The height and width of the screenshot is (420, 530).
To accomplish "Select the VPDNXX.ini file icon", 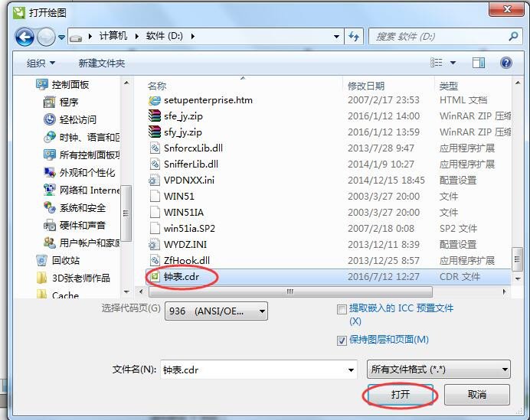I will (155, 180).
